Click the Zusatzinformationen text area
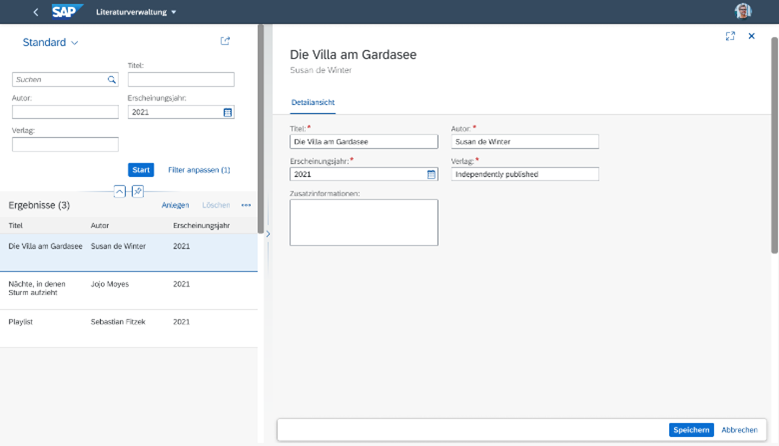 point(364,223)
